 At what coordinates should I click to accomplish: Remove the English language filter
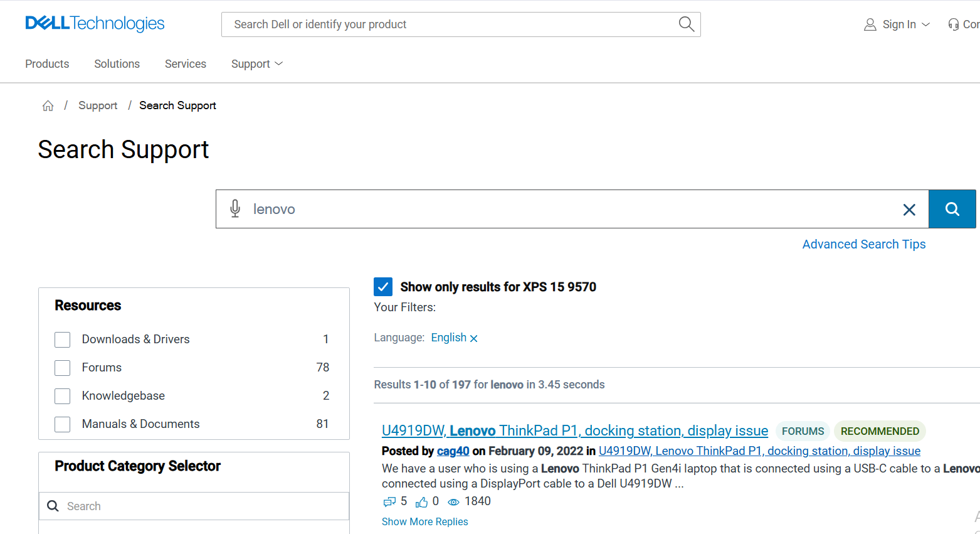(x=474, y=338)
